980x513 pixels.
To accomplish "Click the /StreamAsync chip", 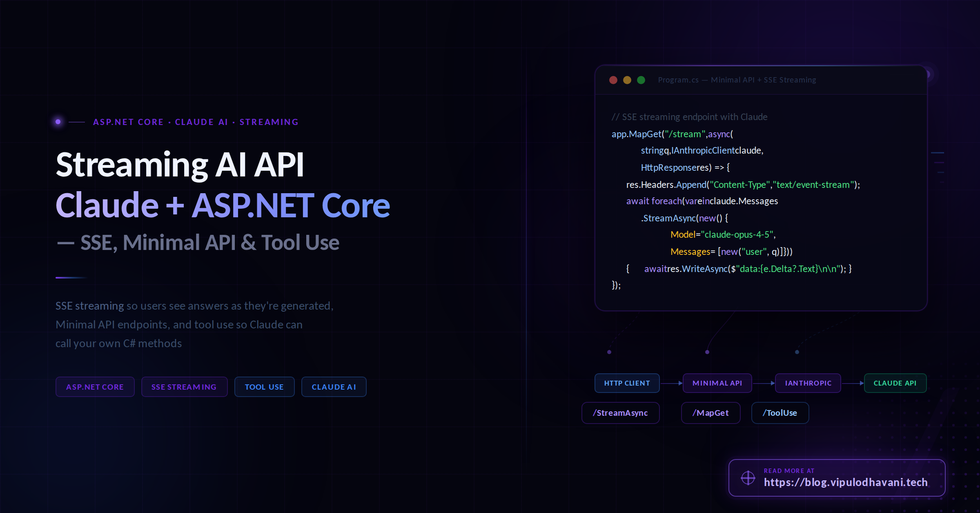I will (620, 413).
